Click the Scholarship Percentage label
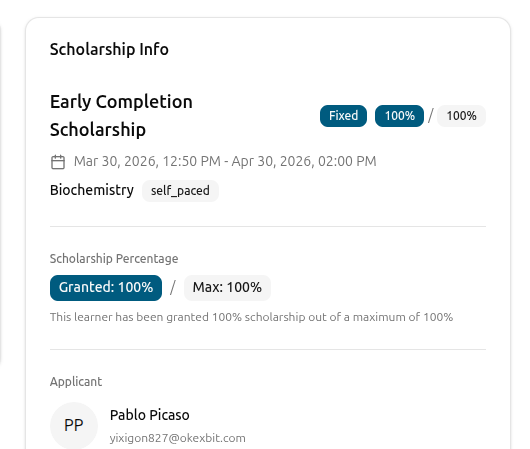Viewport: 530px width, 449px height. coord(114,259)
